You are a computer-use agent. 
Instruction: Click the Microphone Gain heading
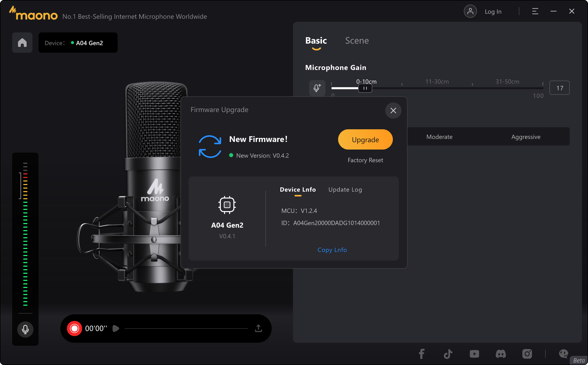[x=336, y=67]
